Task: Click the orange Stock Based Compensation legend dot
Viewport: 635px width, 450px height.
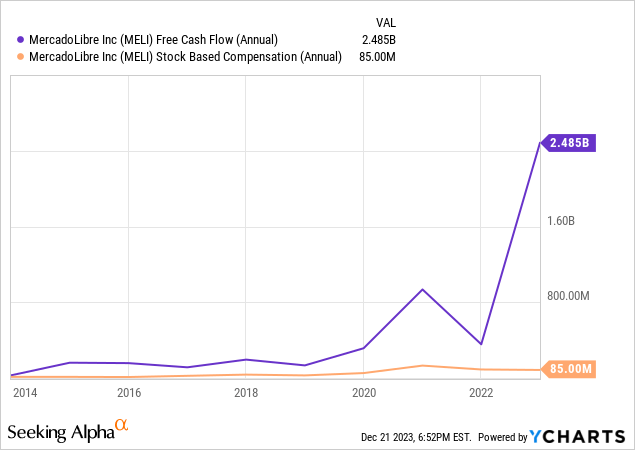Action: [x=20, y=57]
